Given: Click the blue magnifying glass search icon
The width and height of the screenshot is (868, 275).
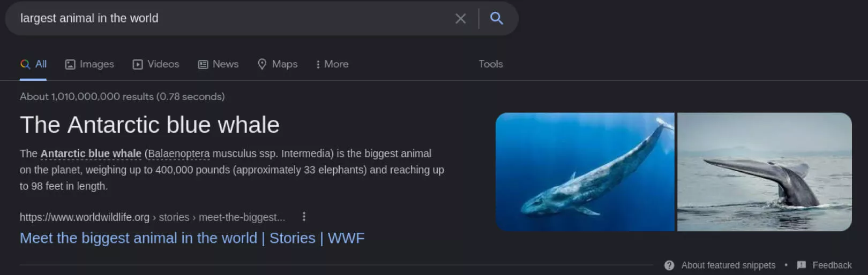Looking at the screenshot, I should pyautogui.click(x=497, y=18).
